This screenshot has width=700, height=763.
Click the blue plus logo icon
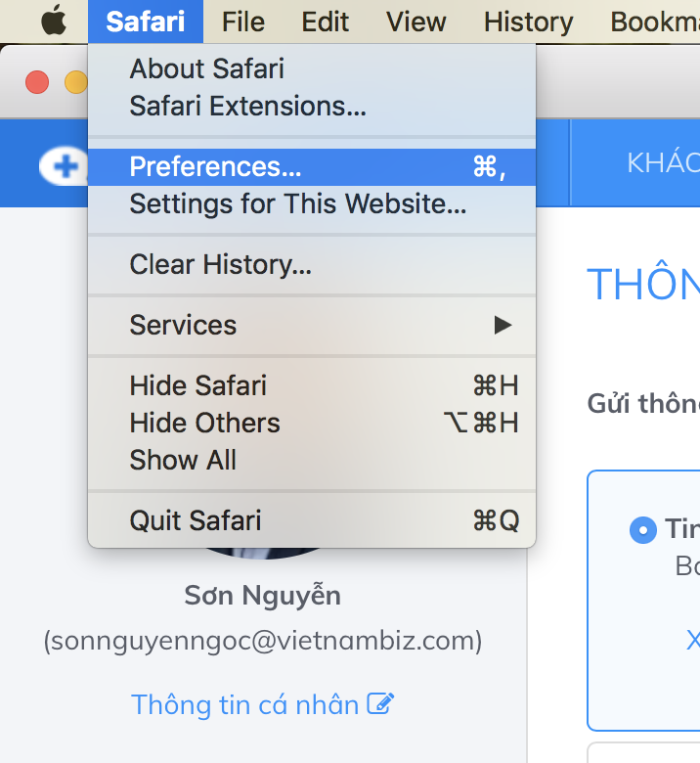point(65,166)
